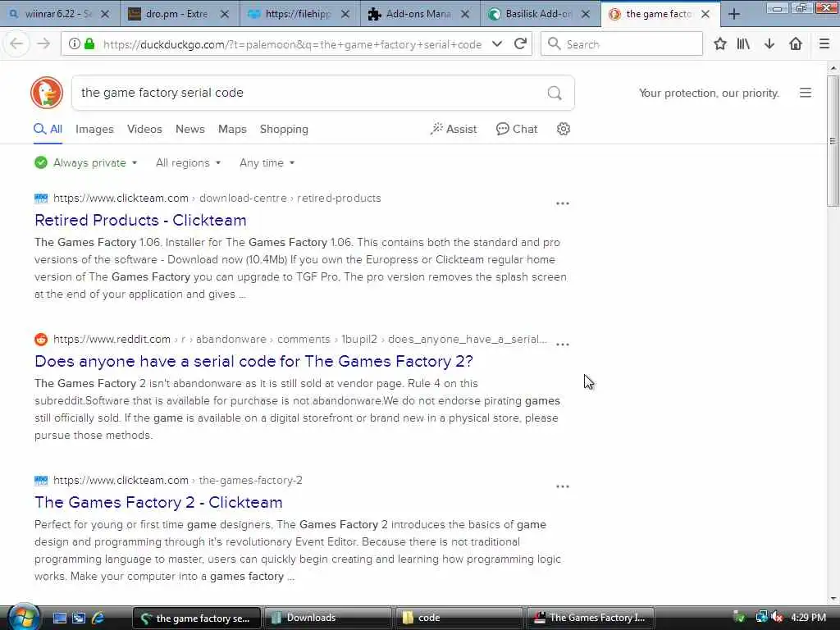Open site information icon in address bar

coord(75,44)
